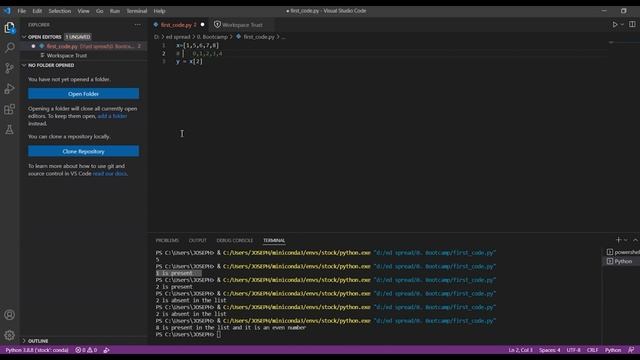This screenshot has width=640, height=360.
Task: Open the Extensions view
Action: click(x=9, y=109)
